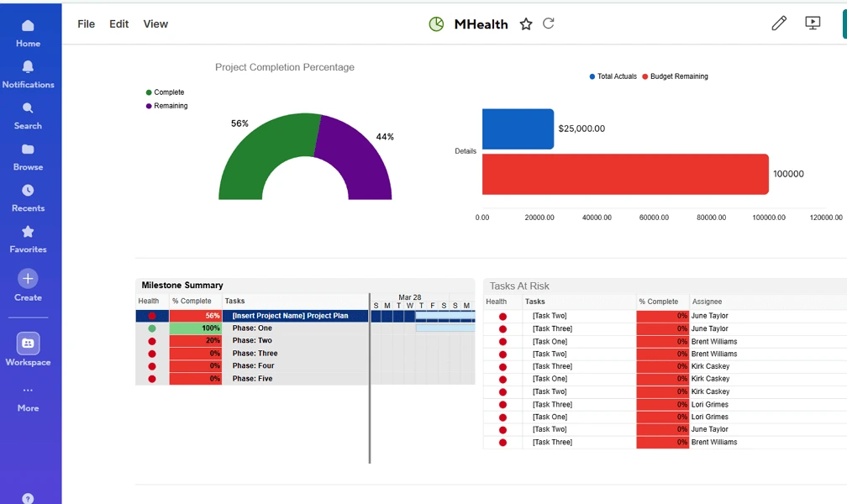Open Search in the left sidebar
This screenshot has height=504, width=847.
coord(28,108)
